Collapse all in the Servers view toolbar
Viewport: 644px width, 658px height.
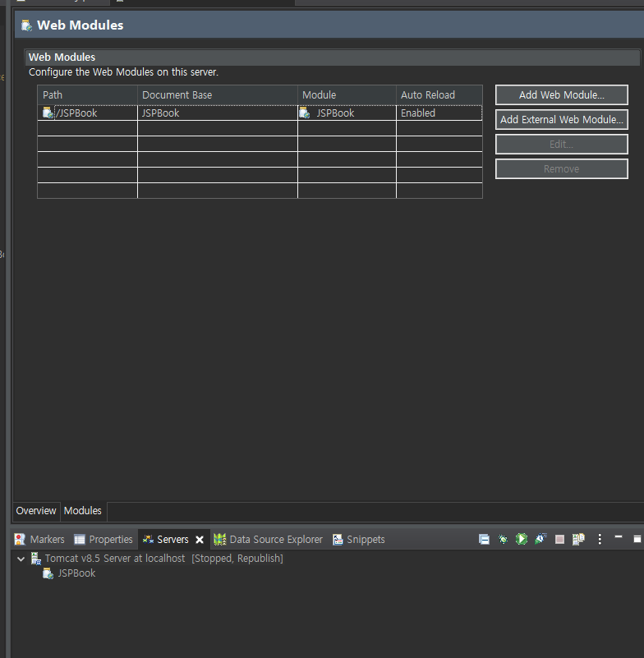[484, 539]
